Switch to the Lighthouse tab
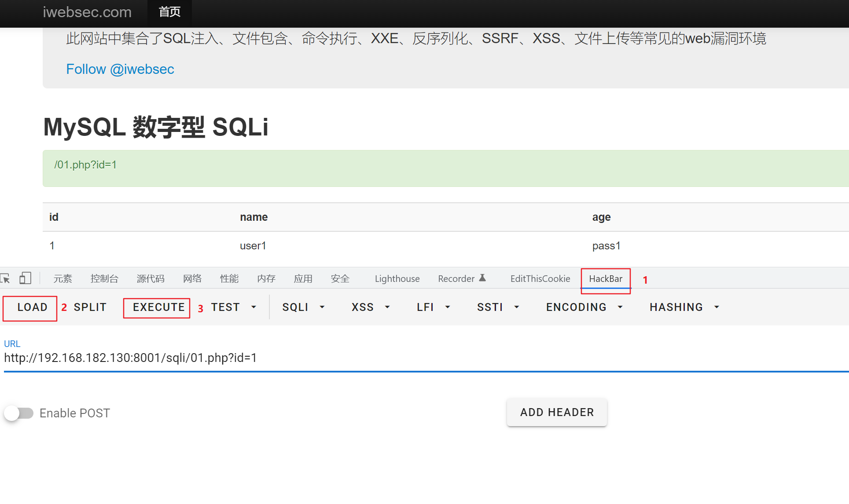849x504 pixels. tap(397, 279)
